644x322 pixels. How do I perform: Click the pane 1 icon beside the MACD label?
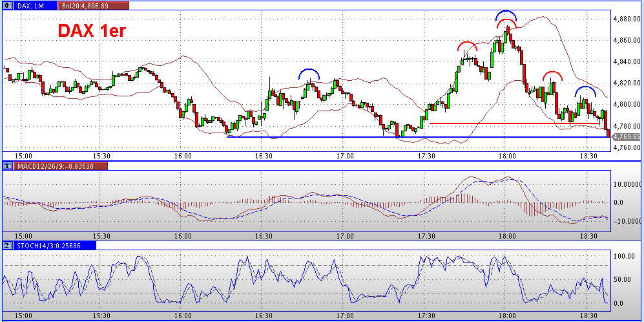point(8,166)
